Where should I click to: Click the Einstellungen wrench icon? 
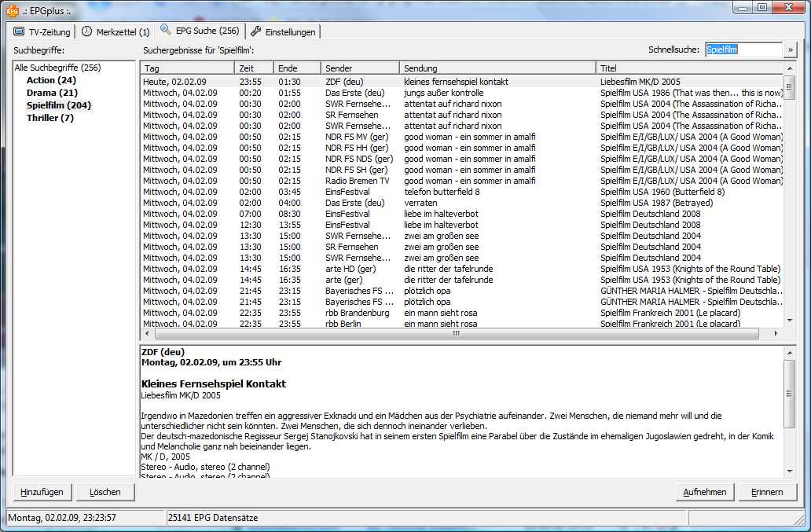point(256,32)
